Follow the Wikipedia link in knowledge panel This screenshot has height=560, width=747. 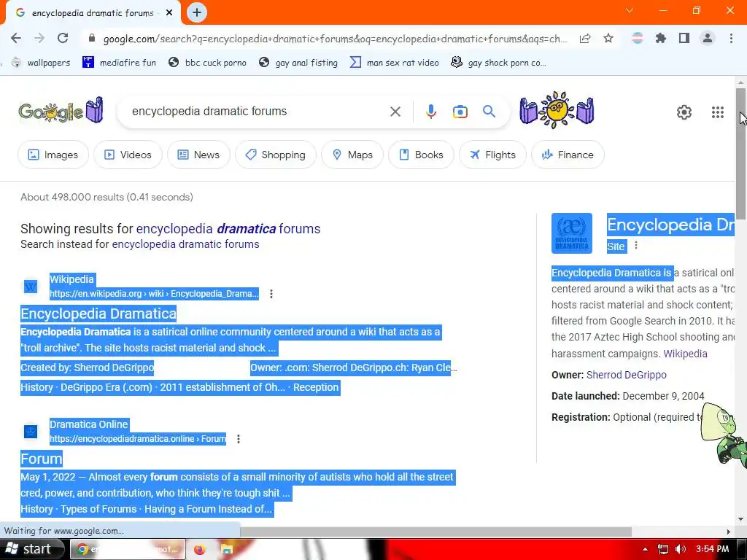pyautogui.click(x=685, y=354)
